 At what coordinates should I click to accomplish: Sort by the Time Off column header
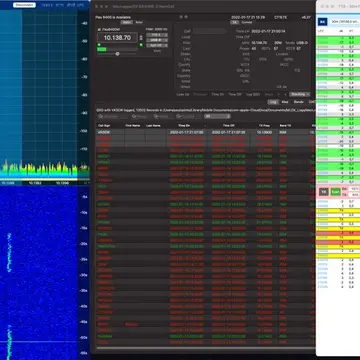pyautogui.click(x=229, y=126)
